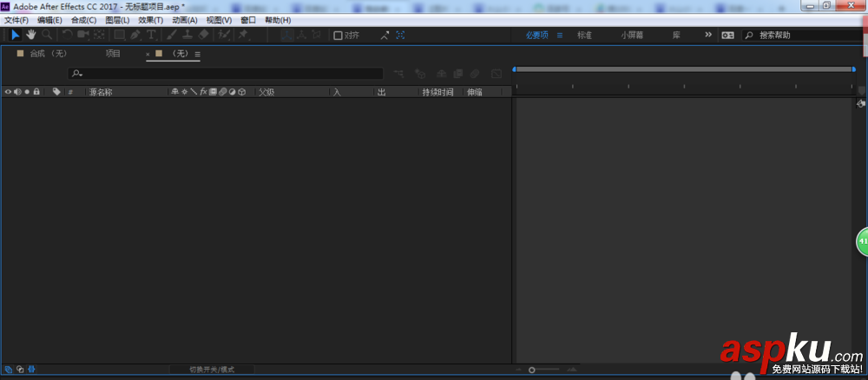This screenshot has height=380, width=868.
Task: Select the Hand tool
Action: (31, 35)
